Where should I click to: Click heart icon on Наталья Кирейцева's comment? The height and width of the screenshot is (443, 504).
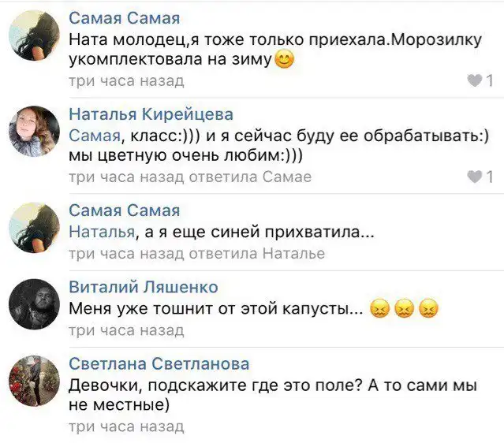[474, 177]
